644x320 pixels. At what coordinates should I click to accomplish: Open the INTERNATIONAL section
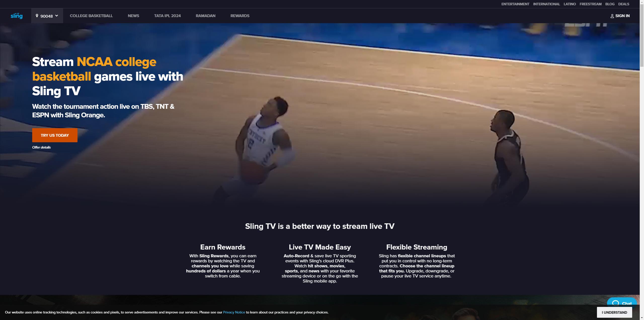(546, 4)
